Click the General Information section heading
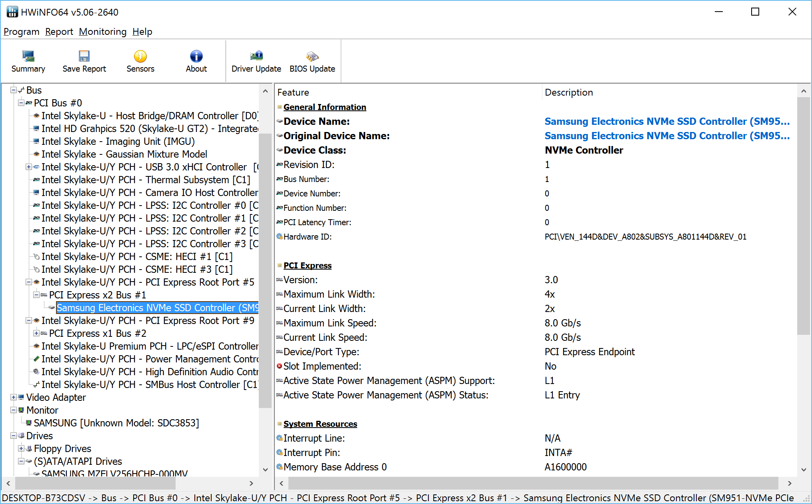Screen dimensions: 812x504 pos(325,107)
